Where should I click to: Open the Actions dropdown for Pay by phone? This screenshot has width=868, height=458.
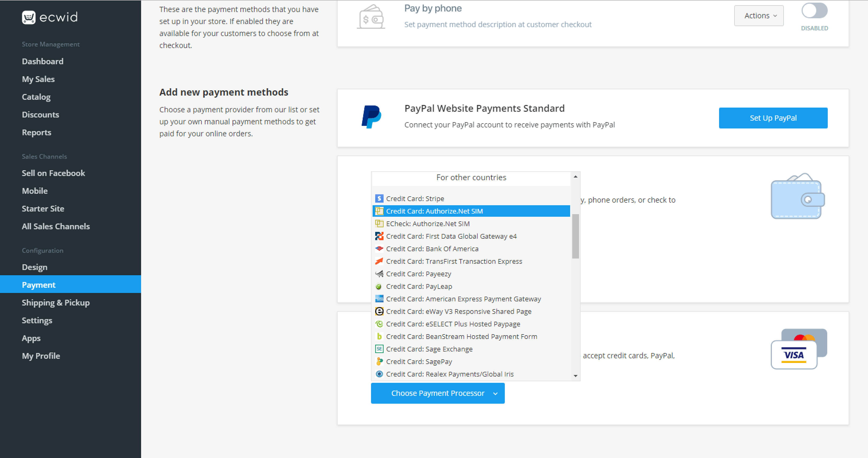click(x=759, y=16)
